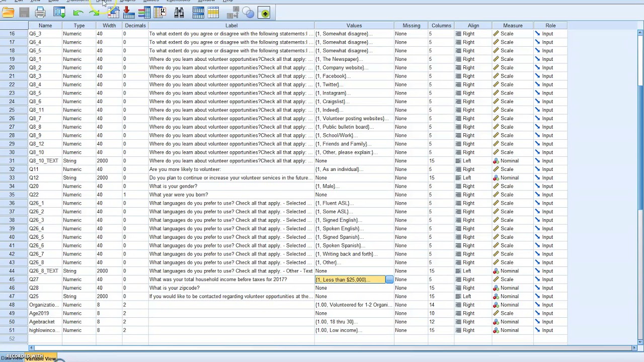This screenshot has height=362, width=644.
Task: Click label 'What year were you born?'
Action: pyautogui.click(x=179, y=195)
